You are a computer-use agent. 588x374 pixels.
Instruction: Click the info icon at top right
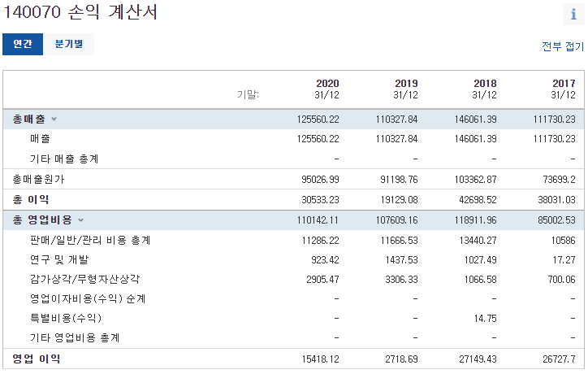click(x=573, y=15)
